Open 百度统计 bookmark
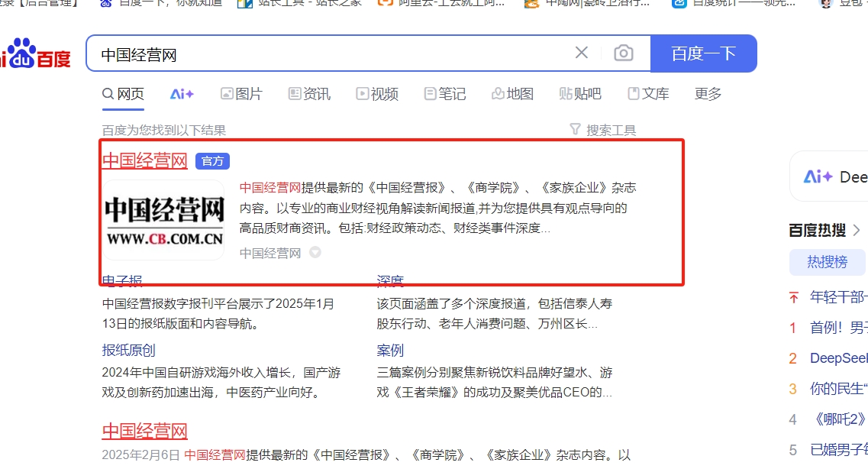 pos(734,3)
